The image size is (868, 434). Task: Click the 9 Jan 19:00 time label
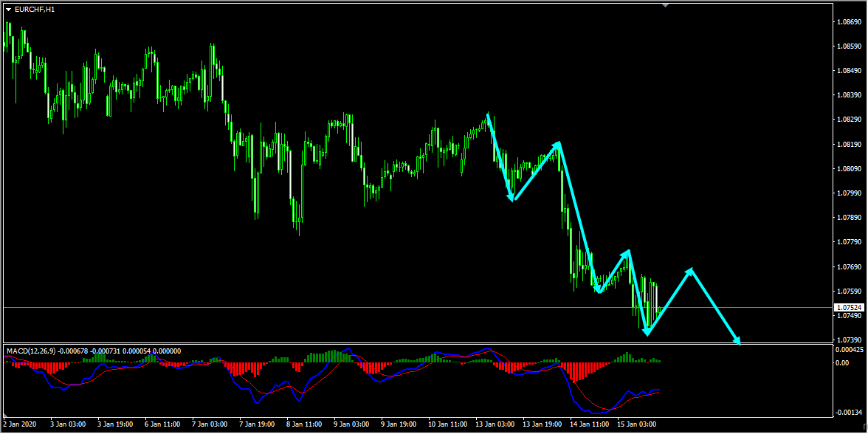[400, 424]
